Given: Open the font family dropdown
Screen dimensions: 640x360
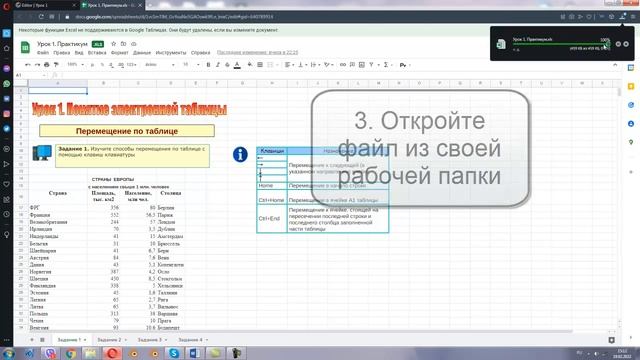Looking at the screenshot, I should click(160, 65).
